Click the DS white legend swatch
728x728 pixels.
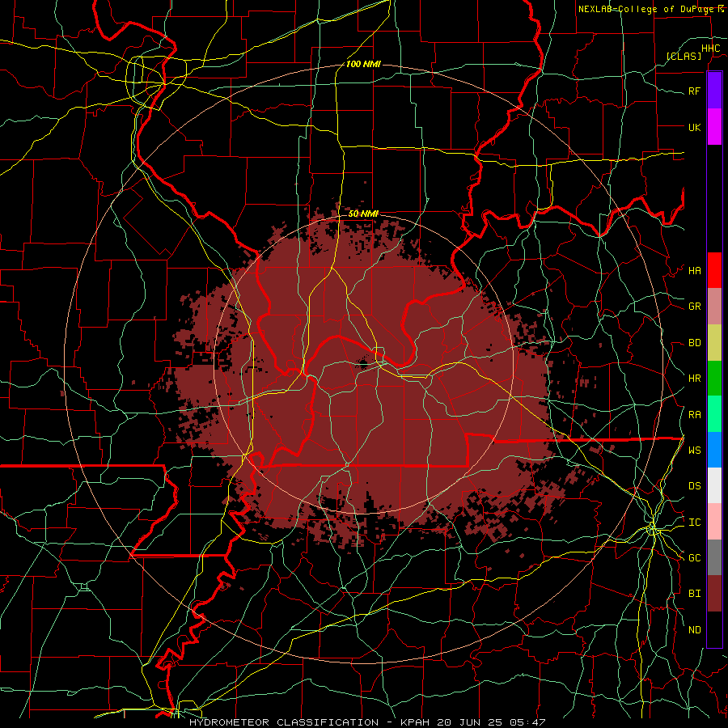714,485
